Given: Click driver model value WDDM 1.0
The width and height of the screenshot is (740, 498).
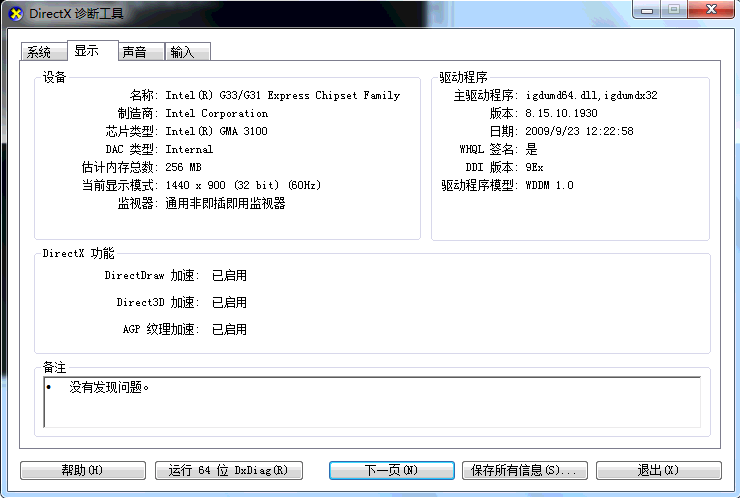Looking at the screenshot, I should coord(549,185).
